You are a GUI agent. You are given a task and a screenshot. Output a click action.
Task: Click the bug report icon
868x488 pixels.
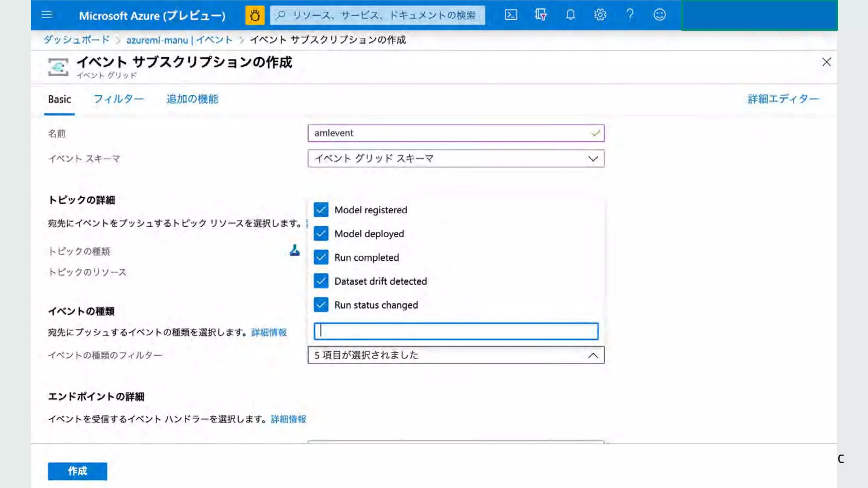255,15
